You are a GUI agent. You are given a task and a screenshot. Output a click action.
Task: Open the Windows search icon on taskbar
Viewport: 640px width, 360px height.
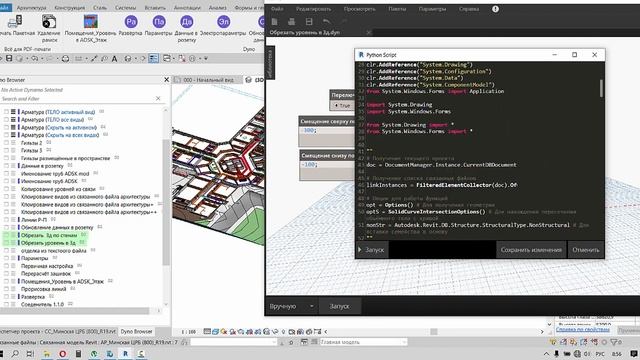(x=15, y=353)
